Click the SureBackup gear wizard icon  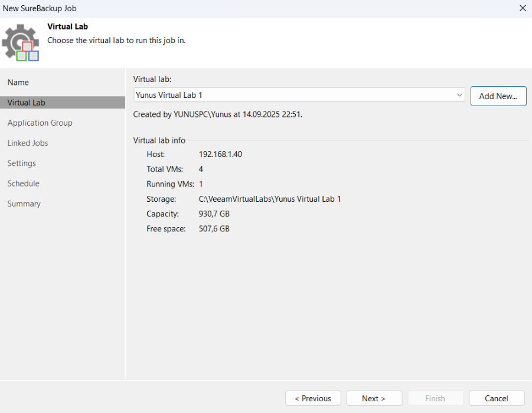tap(21, 42)
